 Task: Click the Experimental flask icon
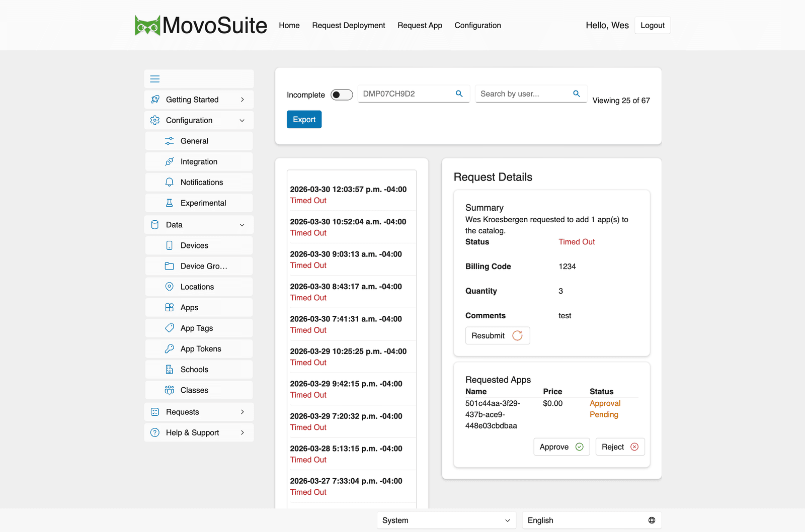(x=170, y=203)
